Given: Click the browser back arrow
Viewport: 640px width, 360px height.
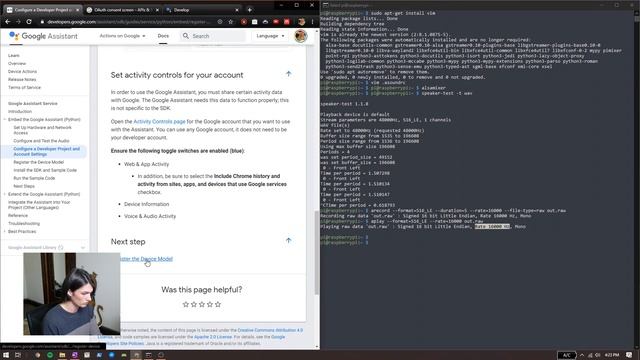Looking at the screenshot, I should (x=7, y=22).
